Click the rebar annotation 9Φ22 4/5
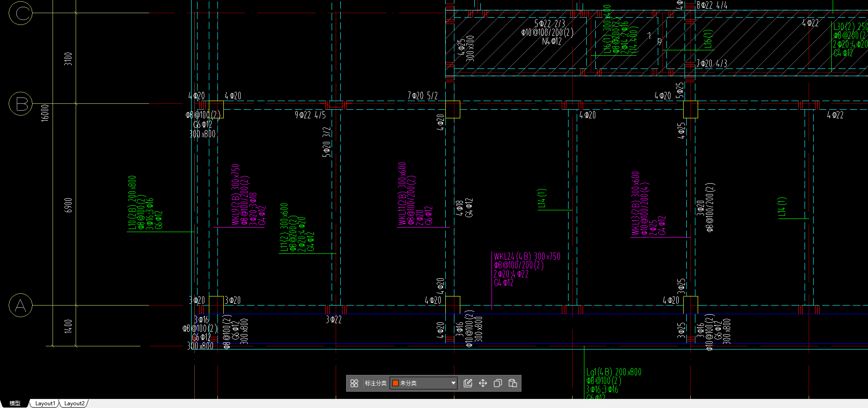 coord(310,115)
